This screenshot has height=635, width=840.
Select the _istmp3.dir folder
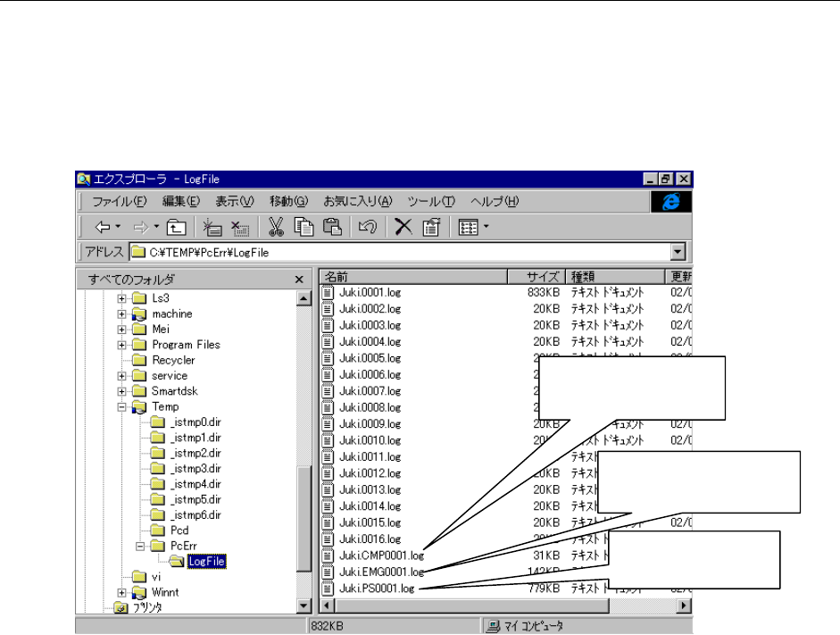pos(195,469)
